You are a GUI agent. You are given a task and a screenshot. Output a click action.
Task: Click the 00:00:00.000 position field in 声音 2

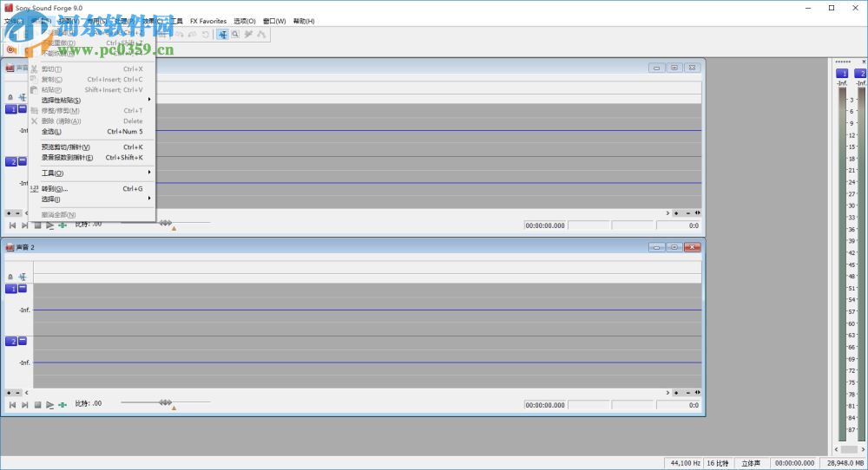point(545,405)
